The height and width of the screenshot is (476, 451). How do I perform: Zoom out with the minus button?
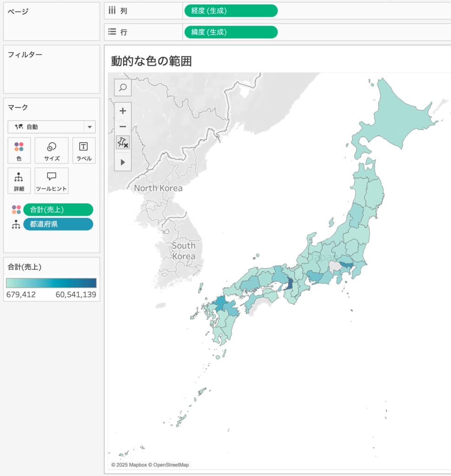click(x=123, y=126)
